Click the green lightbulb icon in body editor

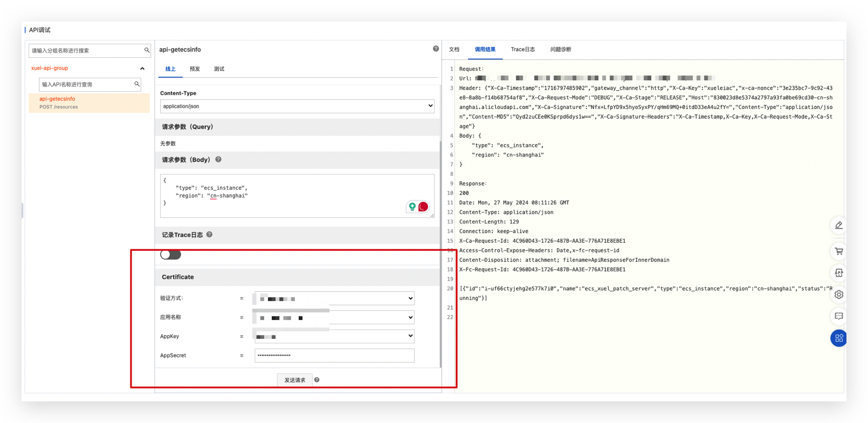(x=412, y=207)
